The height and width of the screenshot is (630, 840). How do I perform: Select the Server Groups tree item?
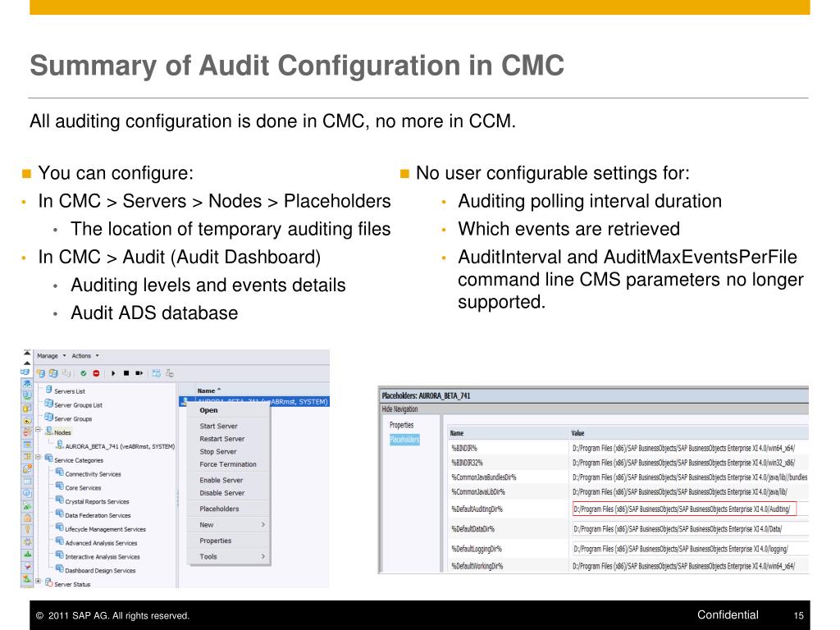click(73, 419)
